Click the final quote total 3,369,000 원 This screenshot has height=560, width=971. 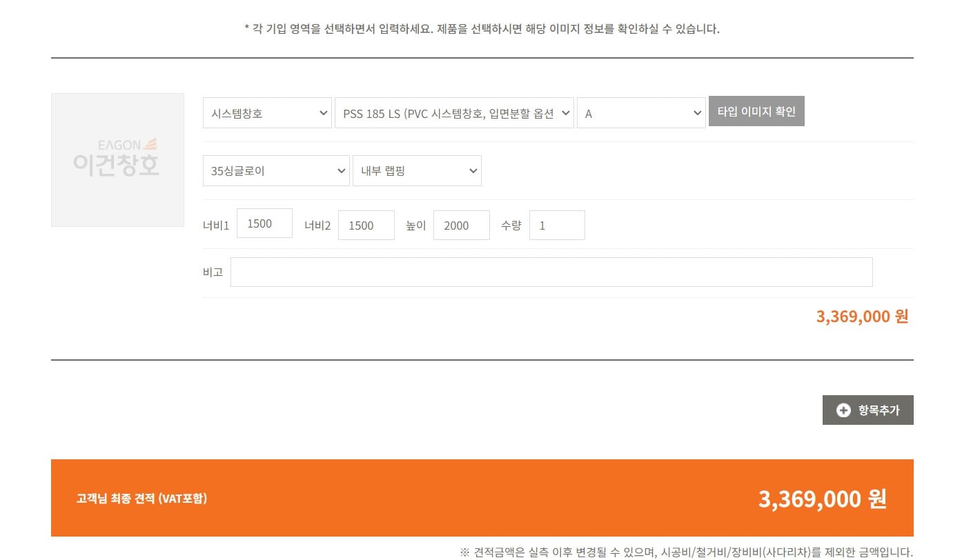click(822, 499)
